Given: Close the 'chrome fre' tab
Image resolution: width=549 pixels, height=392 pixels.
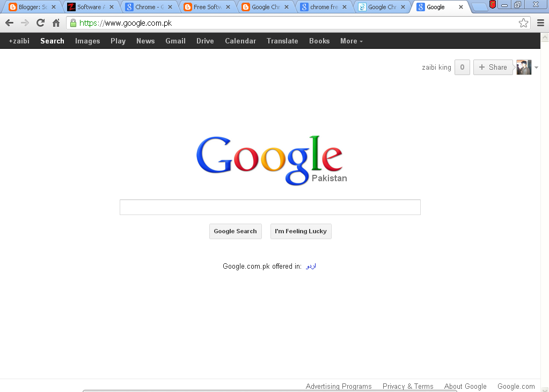Looking at the screenshot, I should pyautogui.click(x=345, y=7).
